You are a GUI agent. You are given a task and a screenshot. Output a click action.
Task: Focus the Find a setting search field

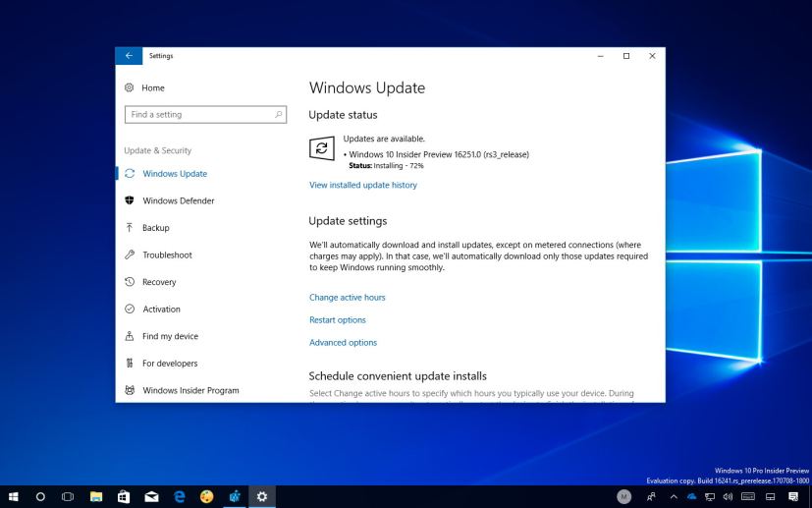pyautogui.click(x=205, y=115)
